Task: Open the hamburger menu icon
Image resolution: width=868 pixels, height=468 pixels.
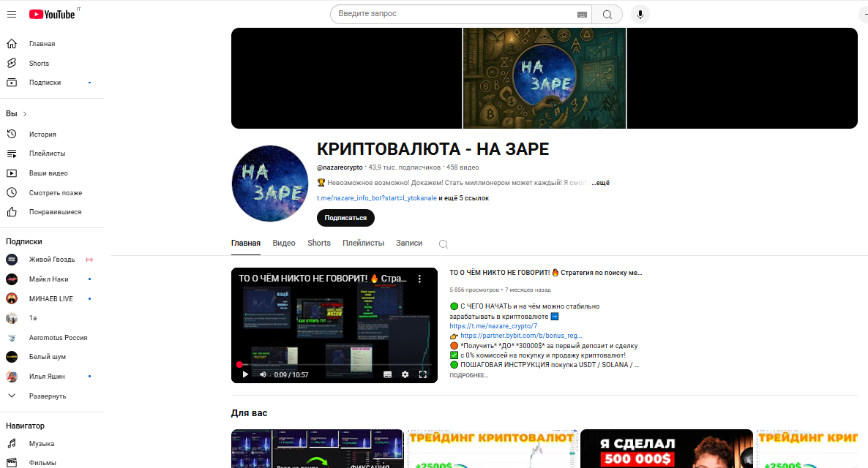Action: [x=12, y=14]
